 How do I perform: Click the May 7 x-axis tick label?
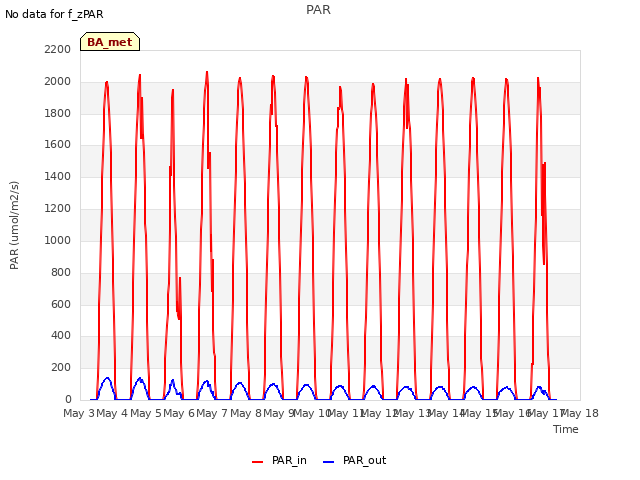(212, 413)
